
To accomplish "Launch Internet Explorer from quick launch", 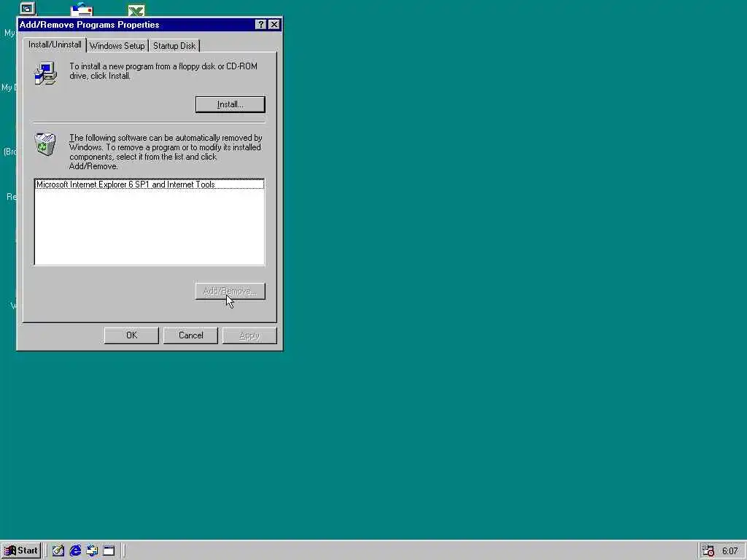I will 75,551.
